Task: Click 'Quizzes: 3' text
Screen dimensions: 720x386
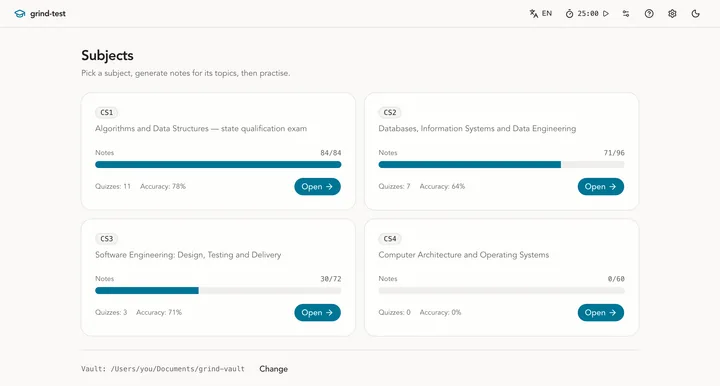Action: click(111, 312)
